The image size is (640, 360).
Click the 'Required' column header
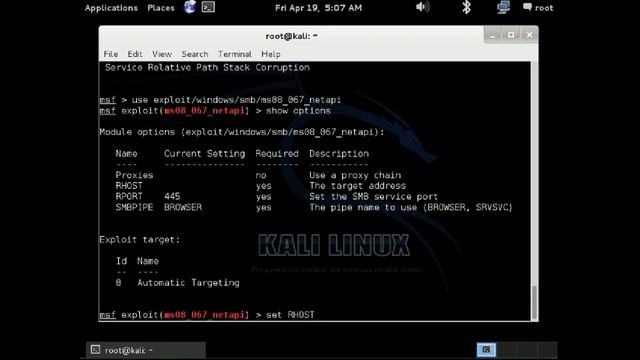pos(277,153)
